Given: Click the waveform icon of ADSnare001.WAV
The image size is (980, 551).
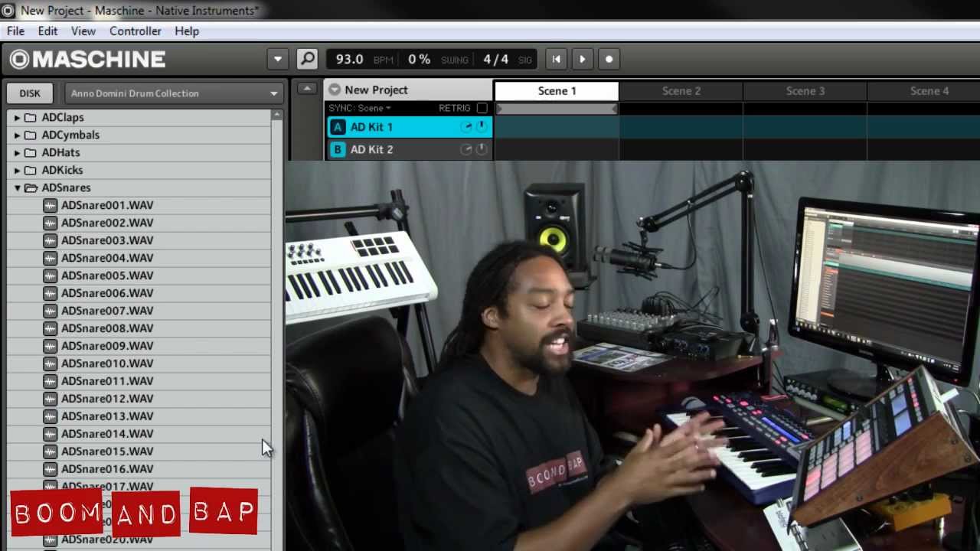Looking at the screenshot, I should point(51,205).
